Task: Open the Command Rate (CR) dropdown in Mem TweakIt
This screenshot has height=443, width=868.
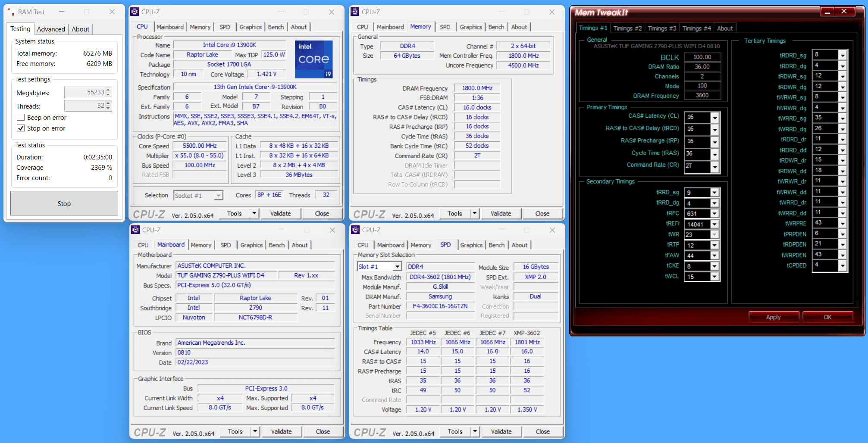Action: 715,167
